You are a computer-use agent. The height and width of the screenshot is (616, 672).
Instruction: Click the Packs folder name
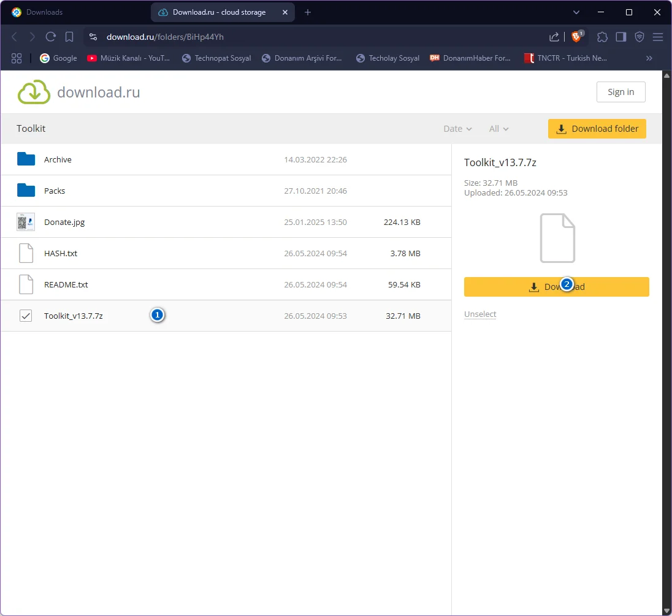55,191
